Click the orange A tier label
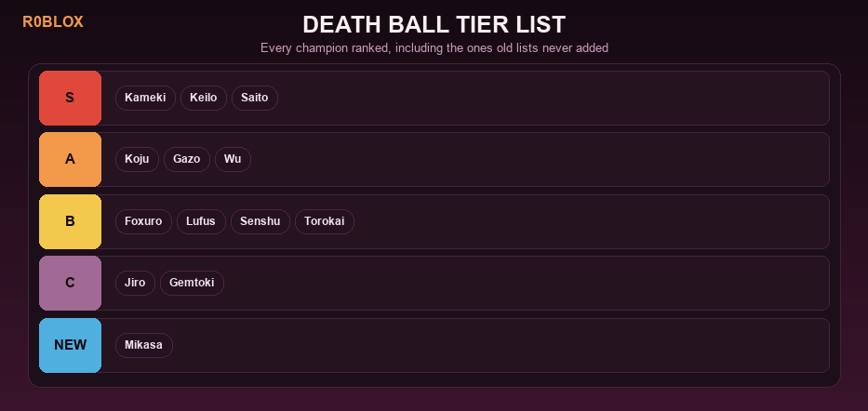868x411 pixels. (x=70, y=159)
